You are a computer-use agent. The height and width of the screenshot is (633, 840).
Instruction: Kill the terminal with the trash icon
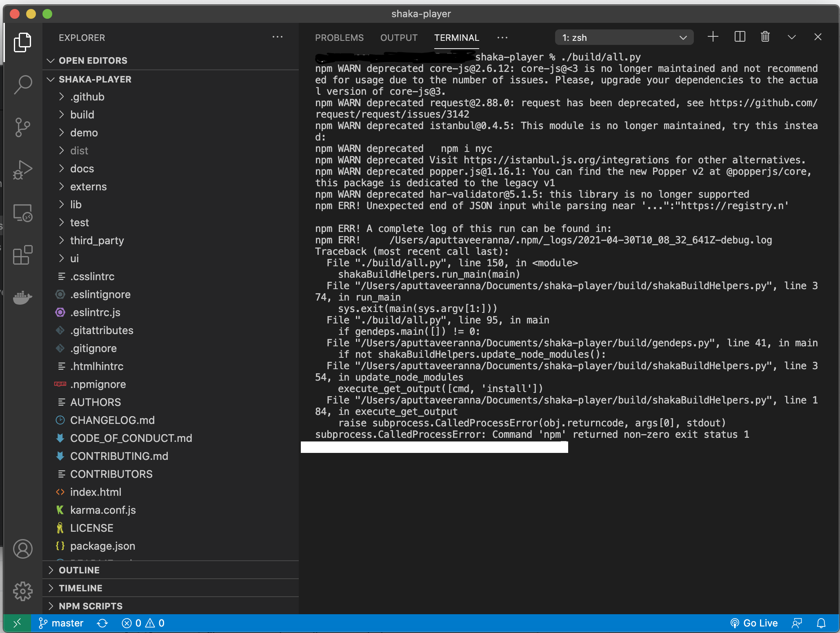(765, 37)
